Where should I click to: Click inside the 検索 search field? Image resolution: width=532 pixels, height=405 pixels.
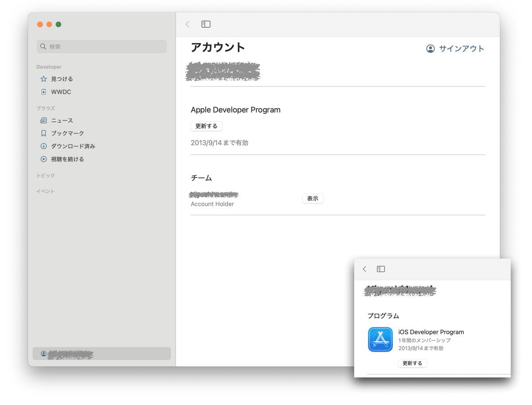click(x=102, y=46)
